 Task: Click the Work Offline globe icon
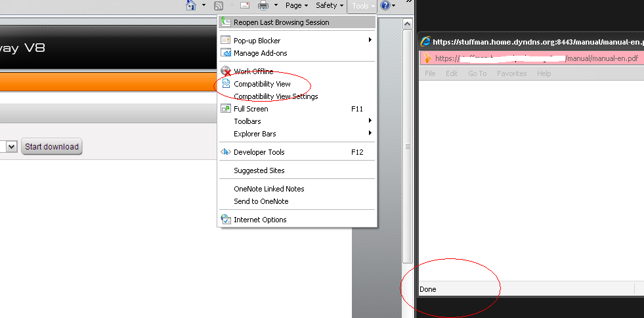[226, 71]
